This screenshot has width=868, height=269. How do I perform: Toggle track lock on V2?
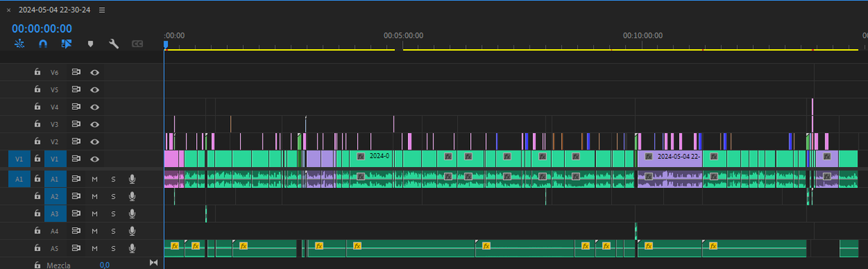click(x=37, y=142)
